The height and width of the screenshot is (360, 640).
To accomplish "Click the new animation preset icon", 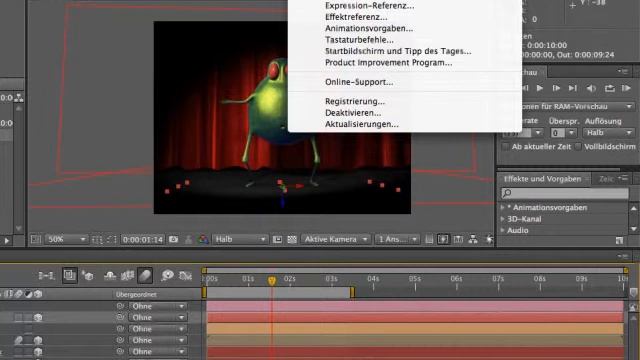I will click(x=619, y=241).
